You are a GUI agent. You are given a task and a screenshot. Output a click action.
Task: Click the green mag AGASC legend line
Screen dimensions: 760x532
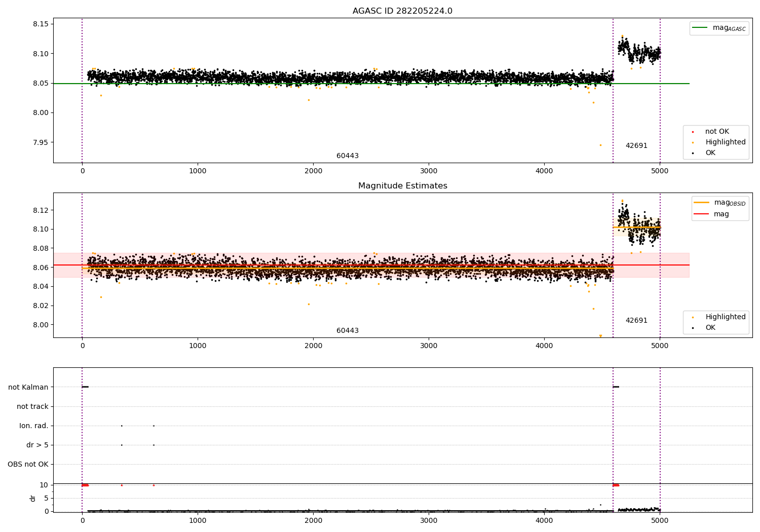coord(699,28)
